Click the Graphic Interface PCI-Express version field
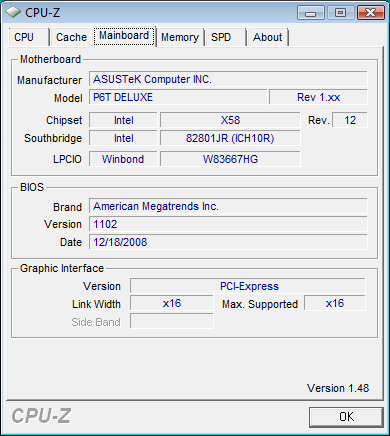This screenshot has height=436, width=390. click(x=248, y=286)
